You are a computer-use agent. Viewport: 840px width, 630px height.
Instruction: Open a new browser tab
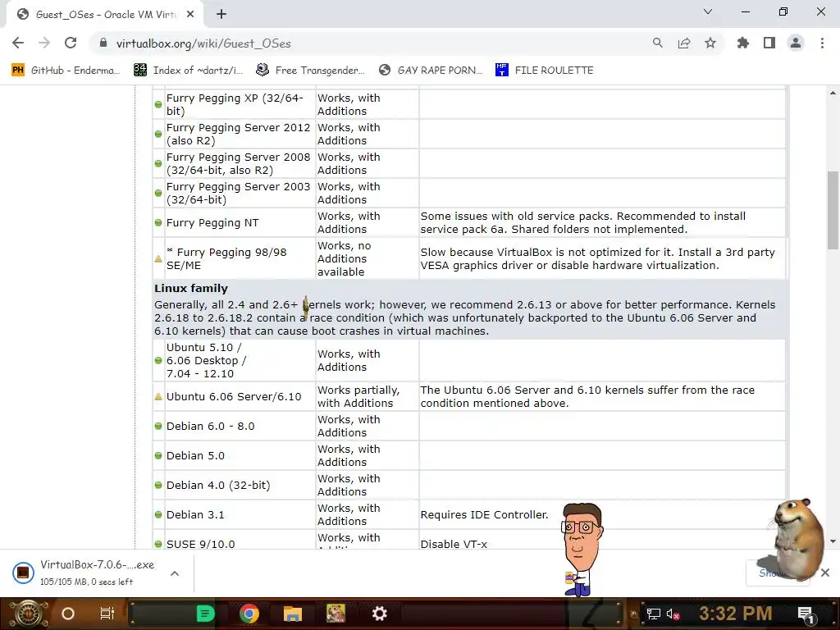(221, 15)
